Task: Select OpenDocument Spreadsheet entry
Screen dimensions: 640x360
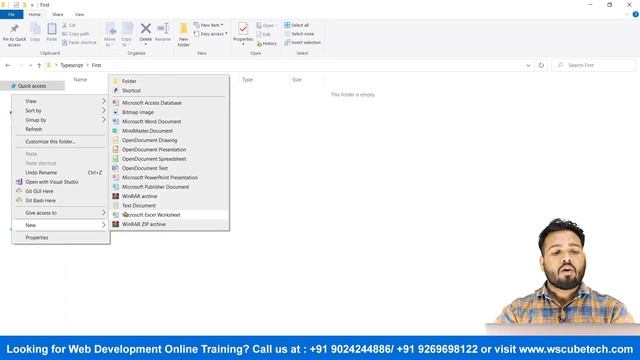Action: (x=169, y=159)
